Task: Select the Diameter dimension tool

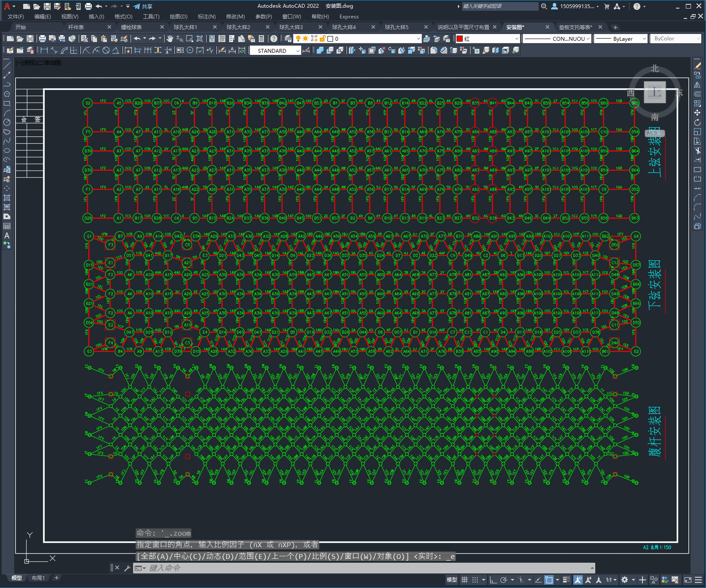Action: tap(106, 50)
